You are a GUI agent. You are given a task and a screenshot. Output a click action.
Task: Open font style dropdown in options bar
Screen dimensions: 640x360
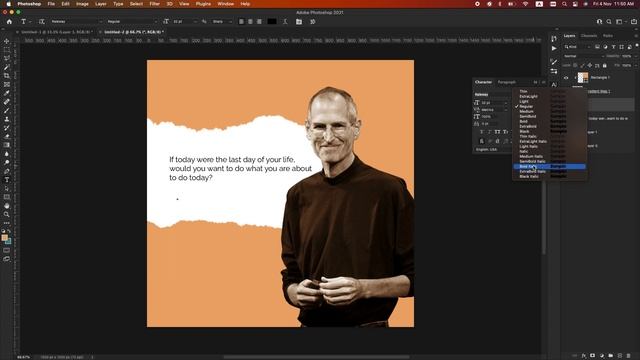pyautogui.click(x=131, y=22)
